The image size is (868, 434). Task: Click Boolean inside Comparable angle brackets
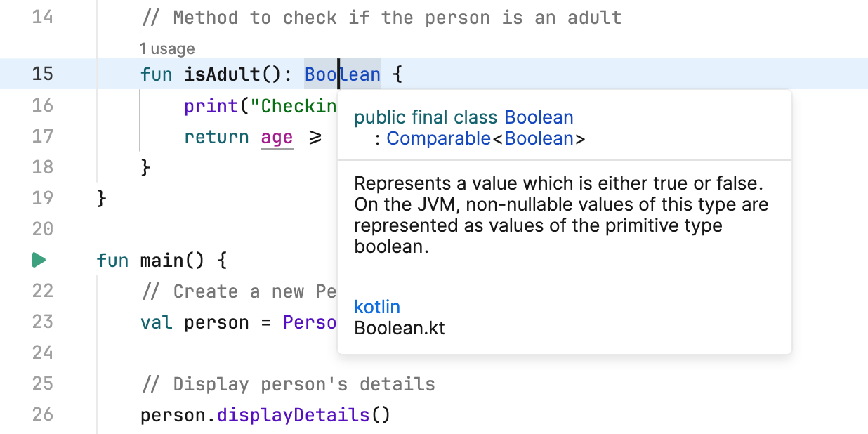point(539,138)
